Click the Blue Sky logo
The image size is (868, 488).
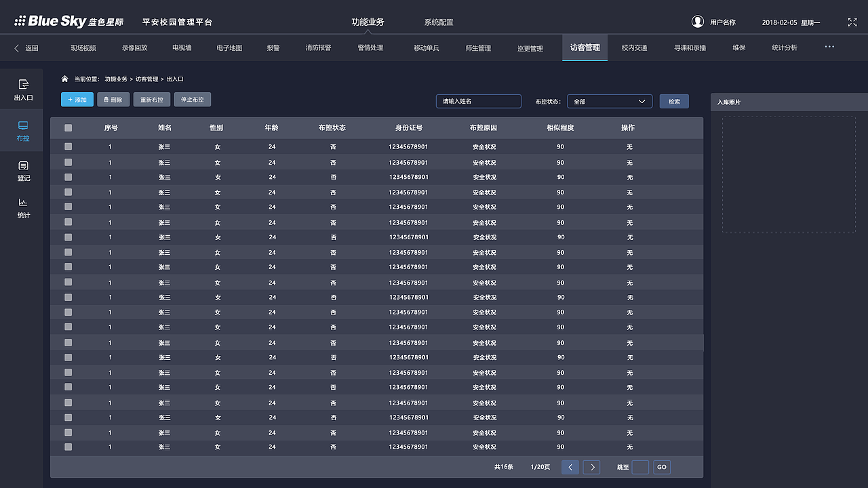[x=69, y=22]
